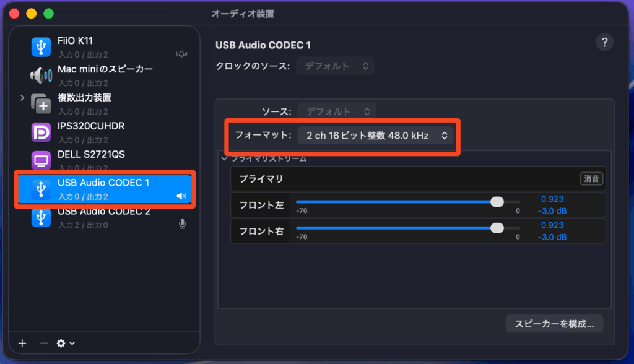Viewport: 634px width, 364px height.
Task: Click the speaker icon on USB Audio CODEC 1
Action: click(x=181, y=196)
